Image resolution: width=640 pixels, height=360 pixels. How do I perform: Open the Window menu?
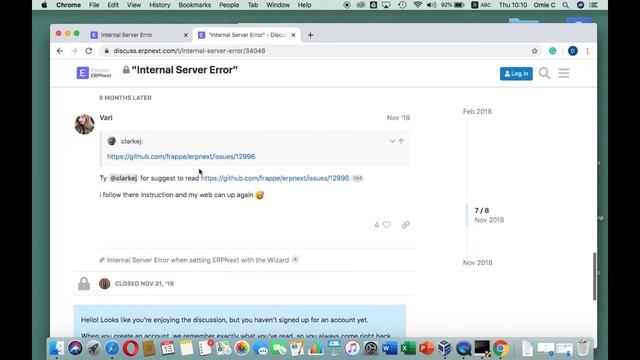pos(278,5)
